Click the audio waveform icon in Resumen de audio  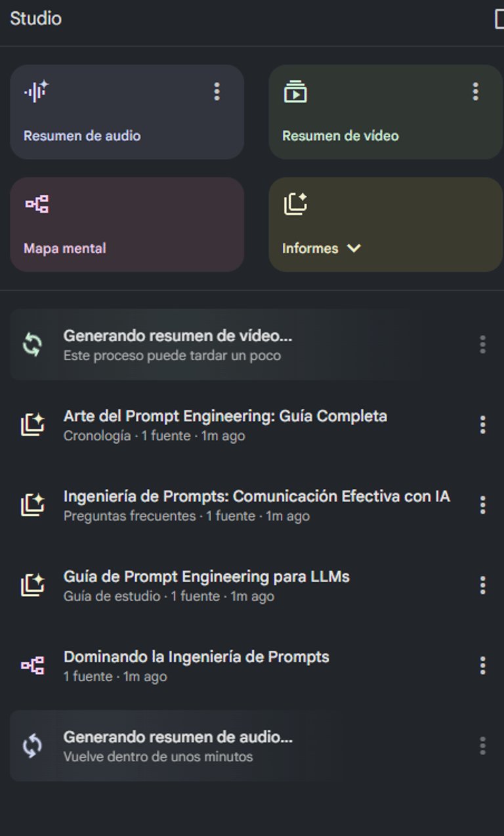(x=37, y=91)
